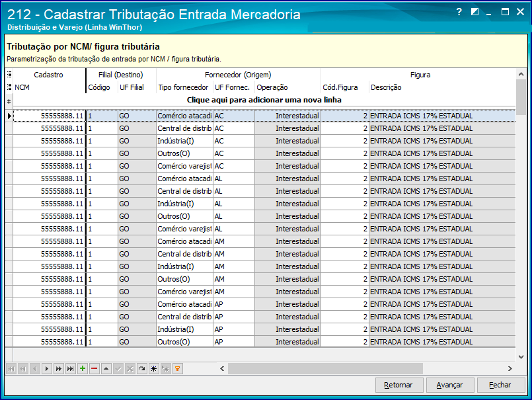Select Indústria(I) cell in AM row
532x400 pixels.
184,266
